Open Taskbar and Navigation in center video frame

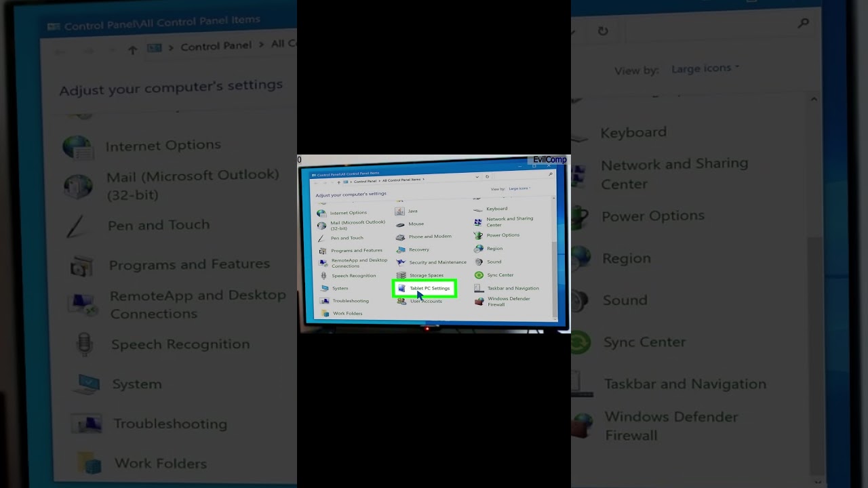coord(507,288)
